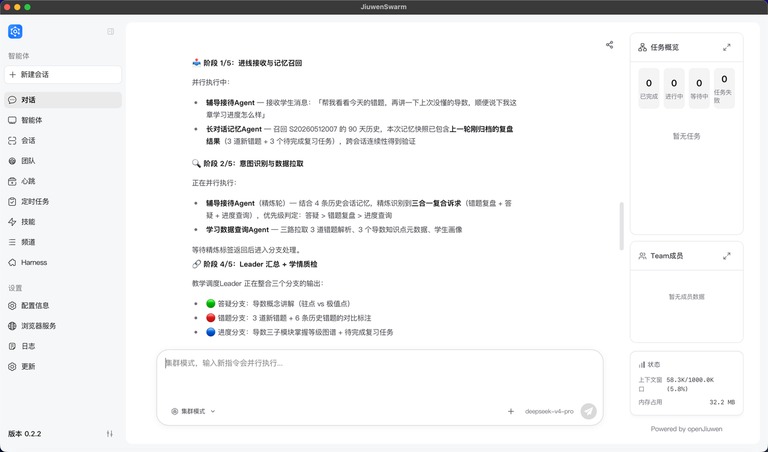
Task: Click heading 阶段 2/5: 意图识别与数据拉取
Action: pos(248,164)
